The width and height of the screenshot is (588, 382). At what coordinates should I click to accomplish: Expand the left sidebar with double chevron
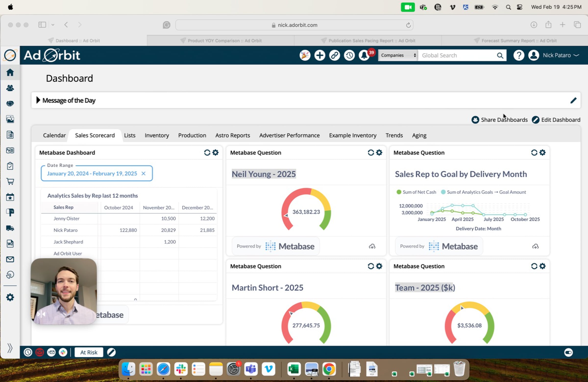pos(10,348)
